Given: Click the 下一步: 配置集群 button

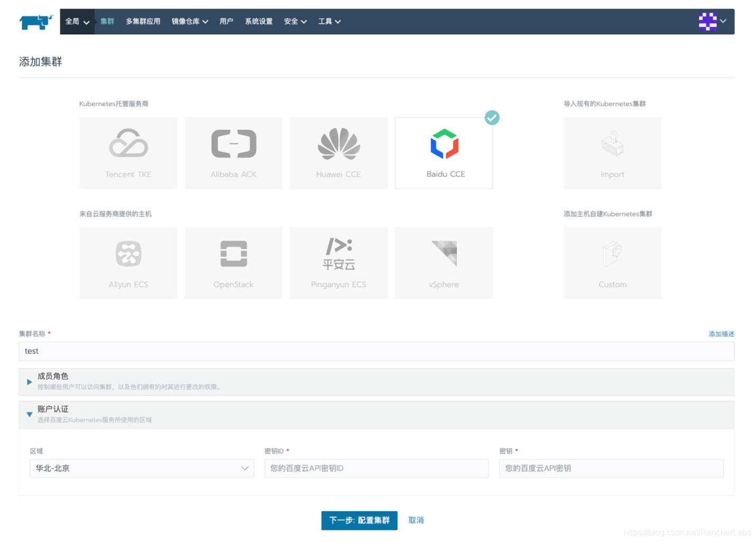Looking at the screenshot, I should click(359, 520).
